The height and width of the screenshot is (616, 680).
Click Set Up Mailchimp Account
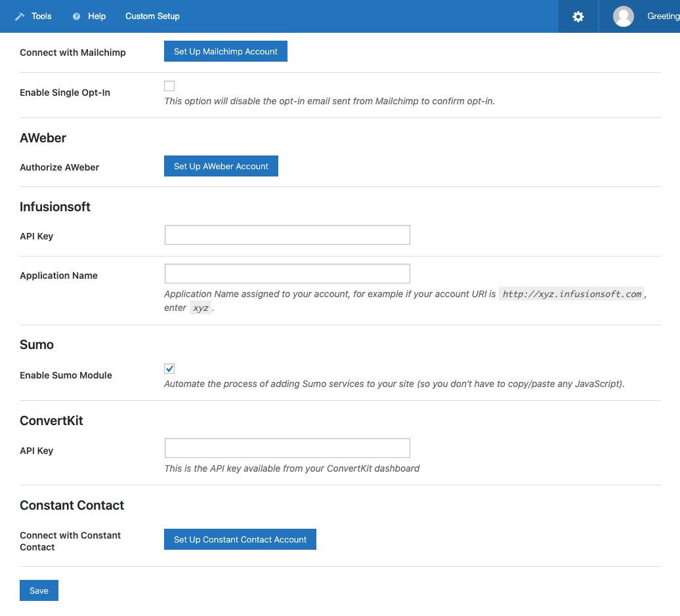[225, 51]
